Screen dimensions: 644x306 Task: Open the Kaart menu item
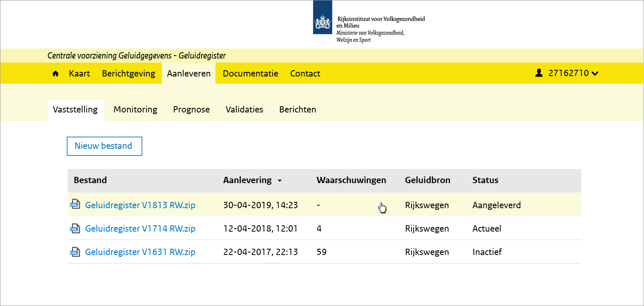click(x=79, y=74)
